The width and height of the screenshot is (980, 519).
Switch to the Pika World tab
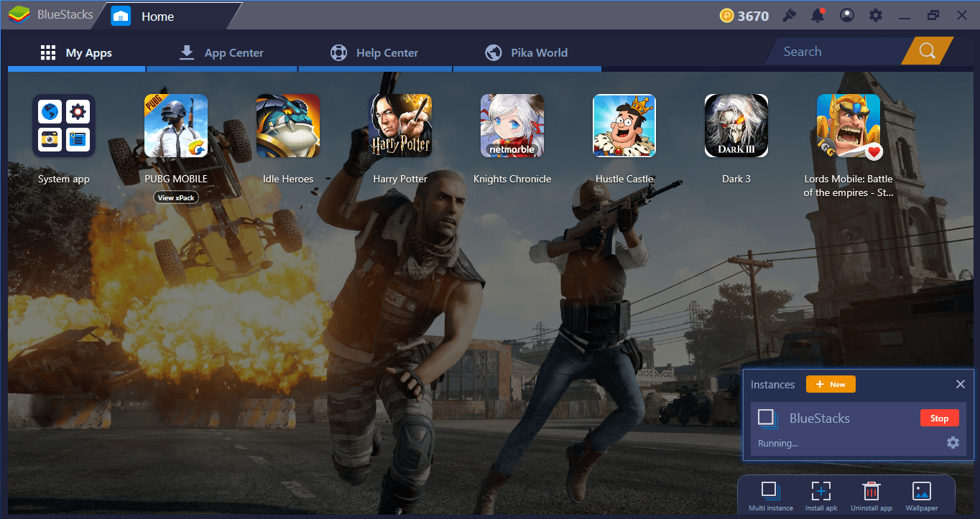coord(527,52)
